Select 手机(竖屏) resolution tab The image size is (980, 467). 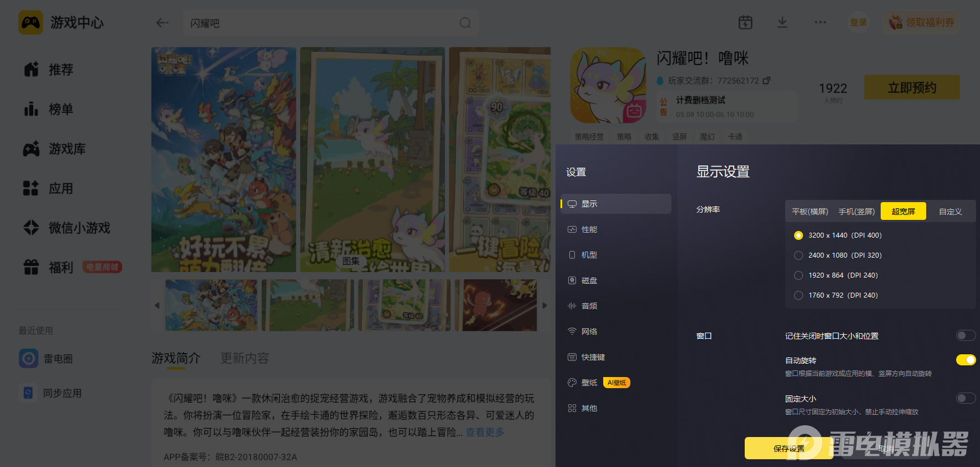pyautogui.click(x=856, y=212)
